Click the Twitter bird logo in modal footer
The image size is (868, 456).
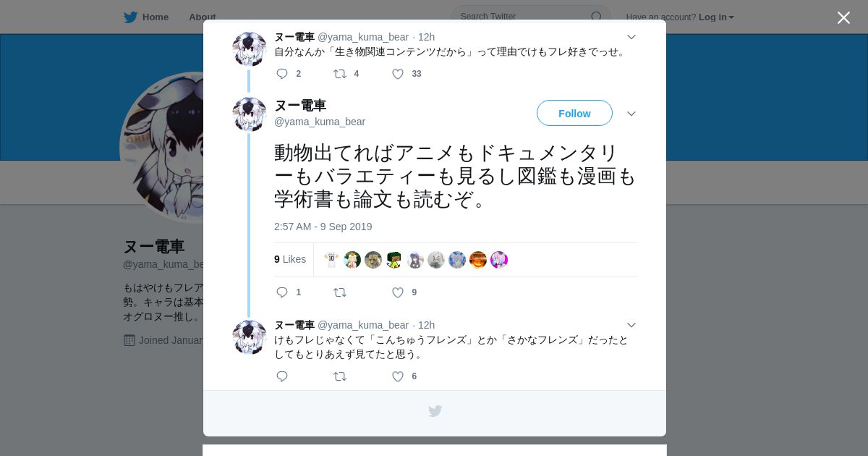click(435, 411)
